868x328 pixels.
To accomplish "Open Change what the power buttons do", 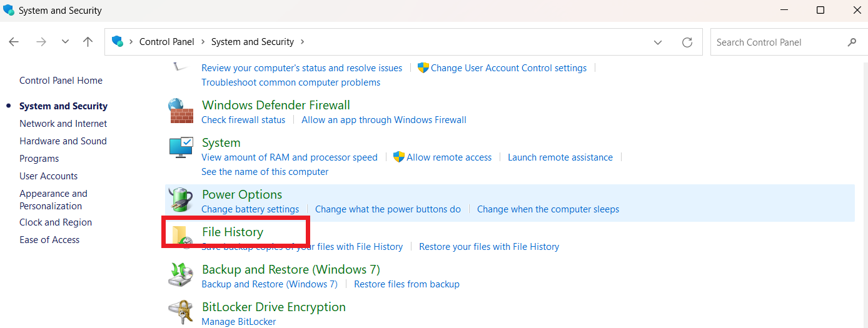I will point(388,209).
